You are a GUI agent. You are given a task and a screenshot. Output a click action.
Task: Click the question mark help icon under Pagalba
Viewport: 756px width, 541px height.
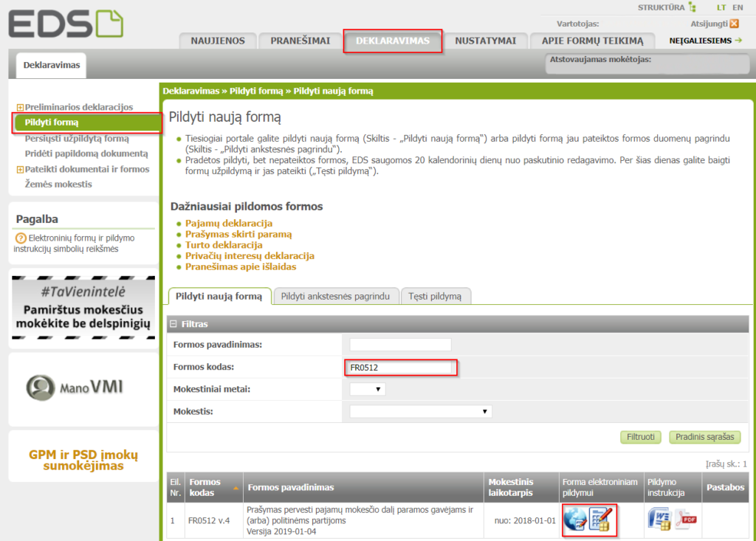point(21,238)
